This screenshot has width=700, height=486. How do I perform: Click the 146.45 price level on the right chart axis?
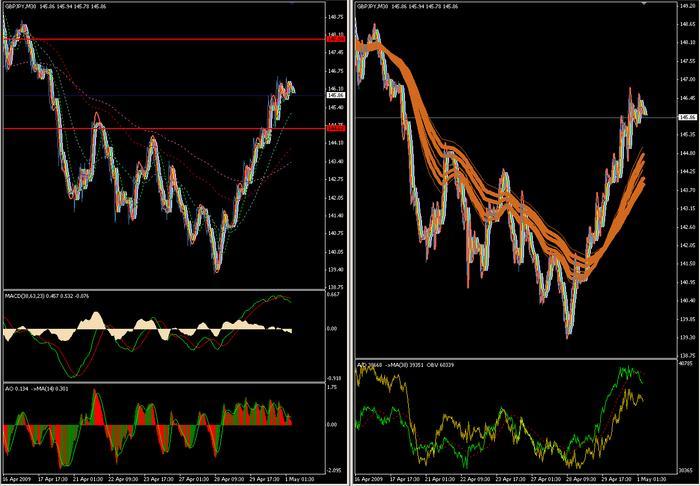click(687, 98)
